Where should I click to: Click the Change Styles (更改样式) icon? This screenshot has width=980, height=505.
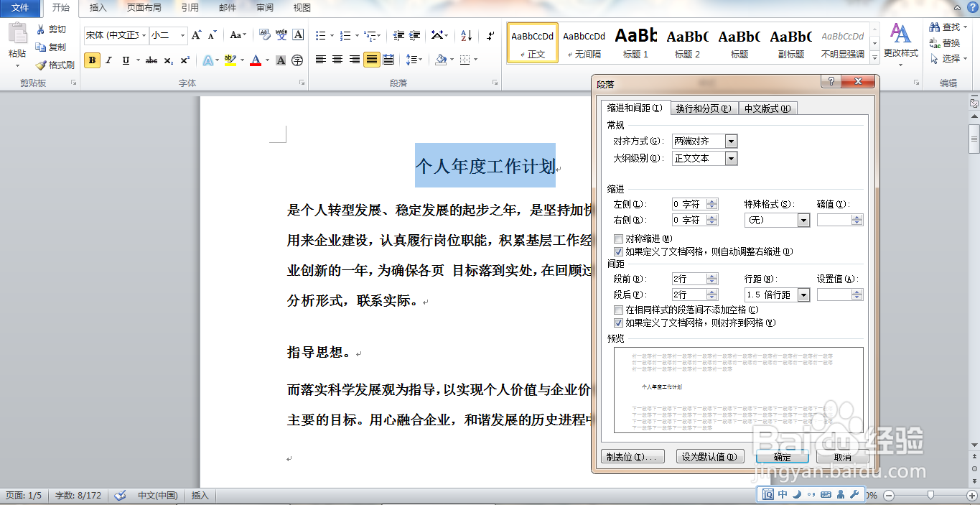pyautogui.click(x=900, y=33)
